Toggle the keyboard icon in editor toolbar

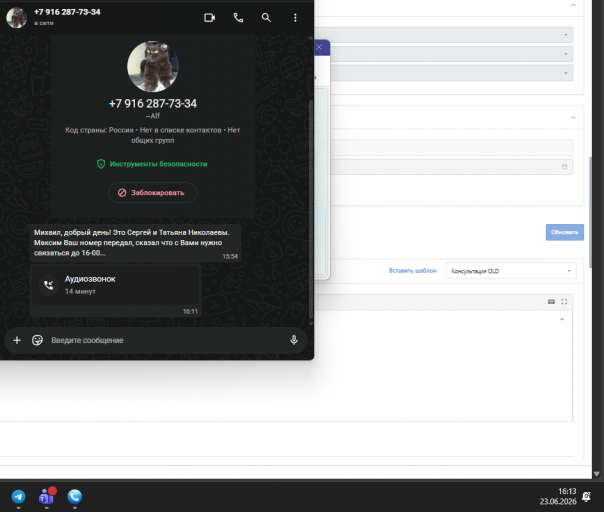pyautogui.click(x=551, y=302)
